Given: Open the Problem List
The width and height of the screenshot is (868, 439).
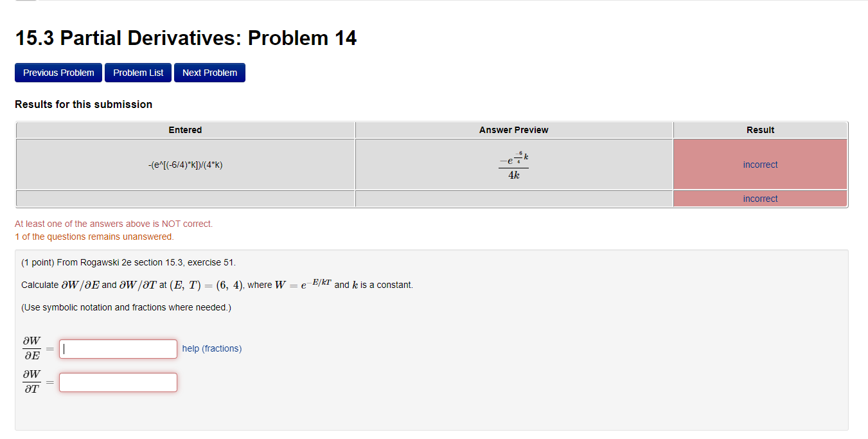Looking at the screenshot, I should [137, 72].
